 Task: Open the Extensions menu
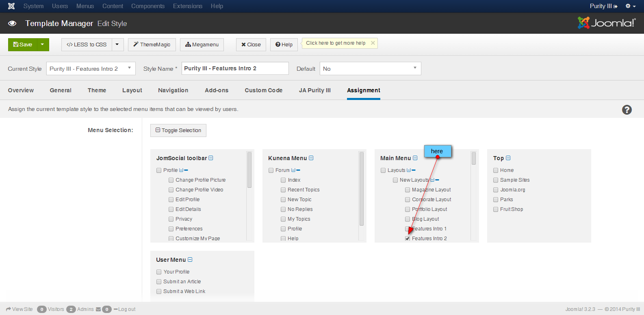click(x=187, y=6)
